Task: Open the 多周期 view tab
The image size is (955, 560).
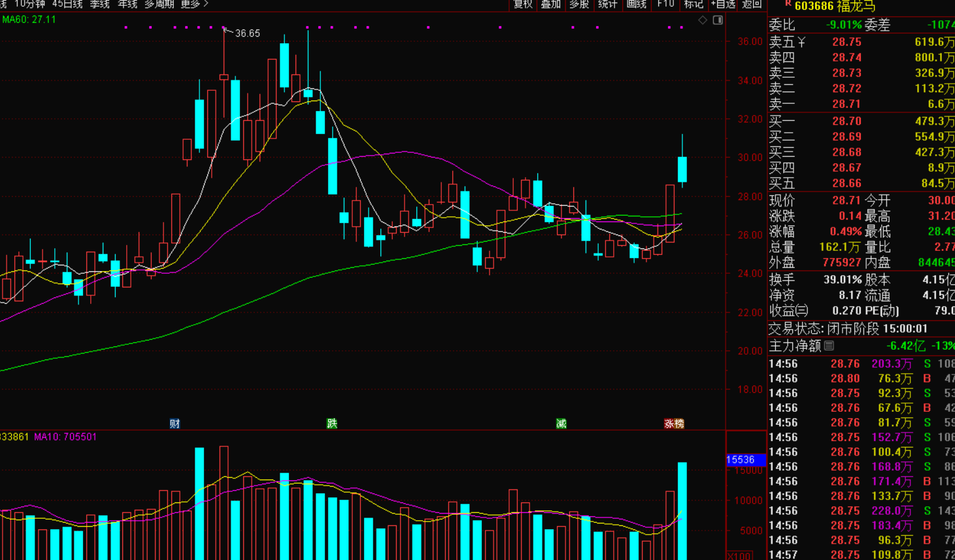Action: (x=159, y=4)
